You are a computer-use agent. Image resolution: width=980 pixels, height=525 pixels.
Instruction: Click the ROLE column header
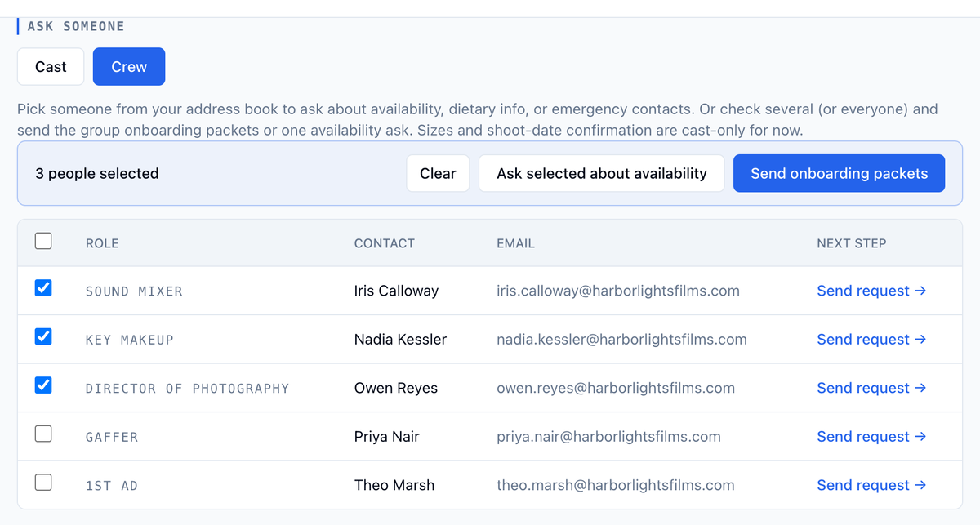102,243
